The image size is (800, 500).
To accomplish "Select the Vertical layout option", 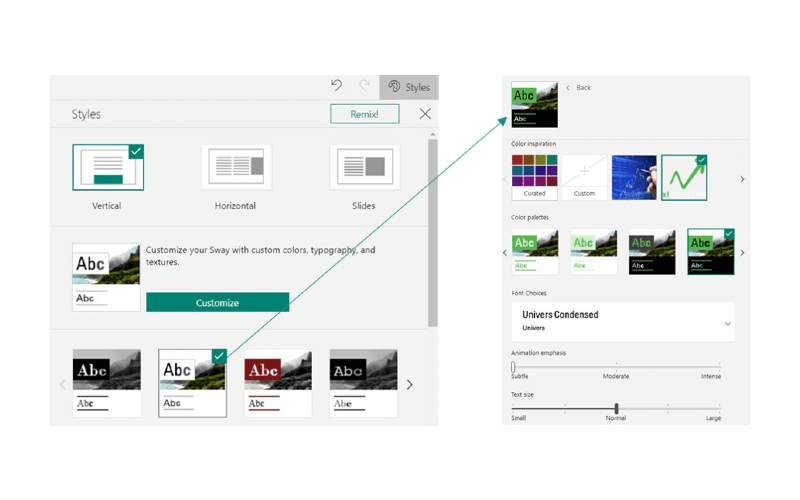I will coord(107,167).
